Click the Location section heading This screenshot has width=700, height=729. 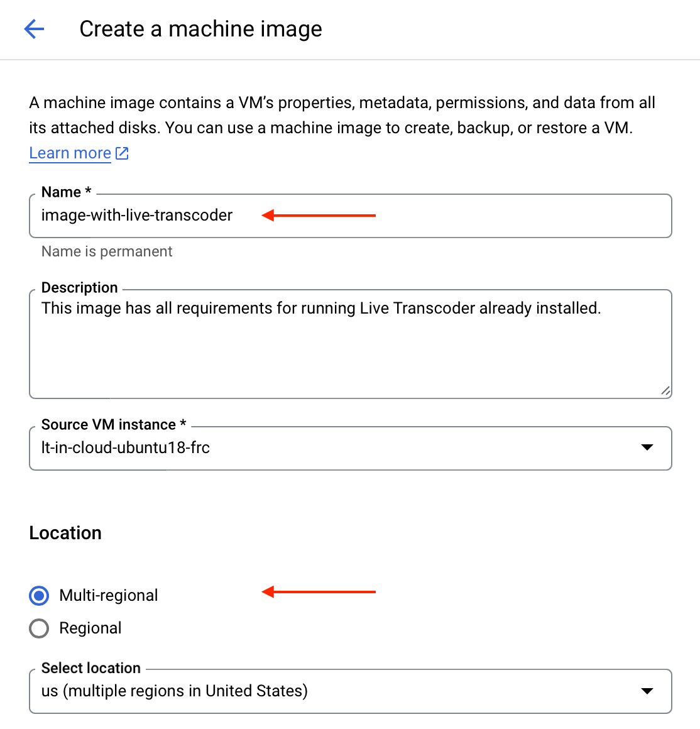65,533
